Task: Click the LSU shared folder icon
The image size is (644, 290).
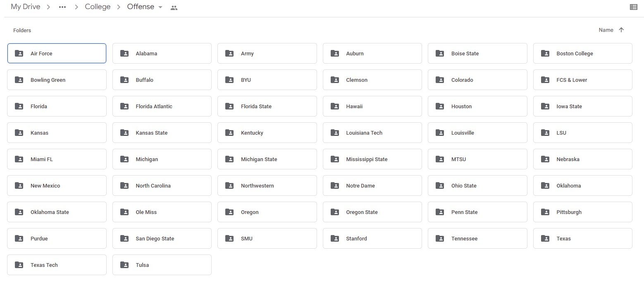Action: point(545,133)
